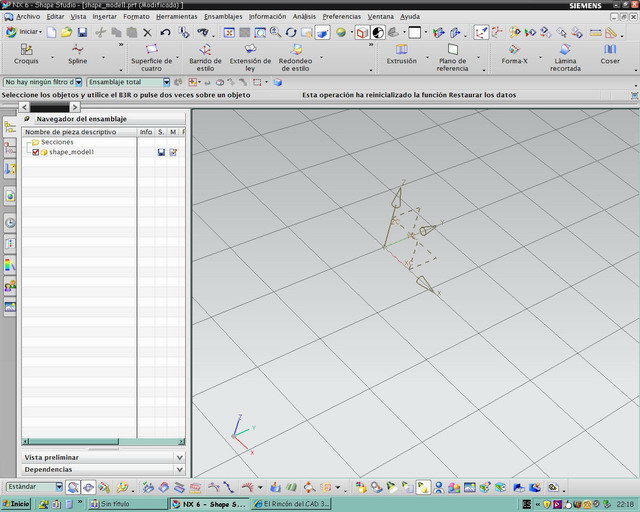Open the Preferencias menu

coord(341,17)
